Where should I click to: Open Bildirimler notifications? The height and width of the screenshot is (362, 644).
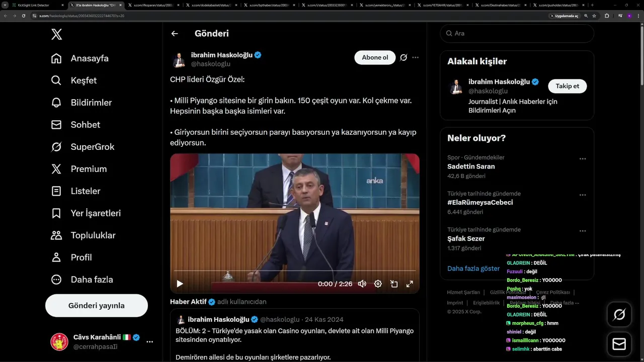coord(82,103)
